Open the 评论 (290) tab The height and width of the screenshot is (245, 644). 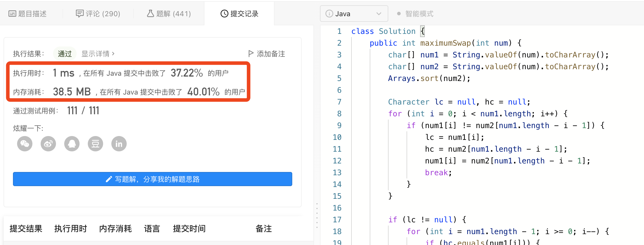(x=98, y=14)
